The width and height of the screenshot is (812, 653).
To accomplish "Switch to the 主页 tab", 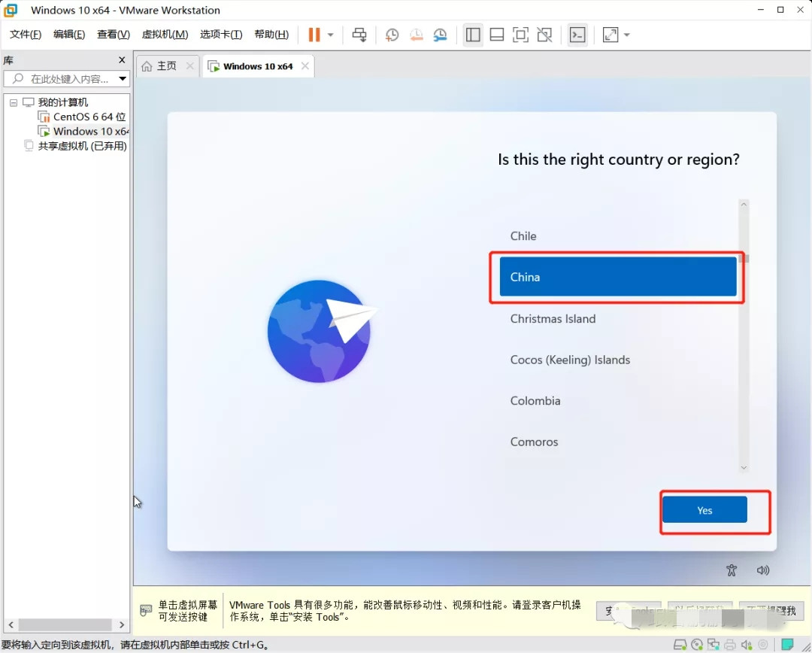I will coord(160,66).
